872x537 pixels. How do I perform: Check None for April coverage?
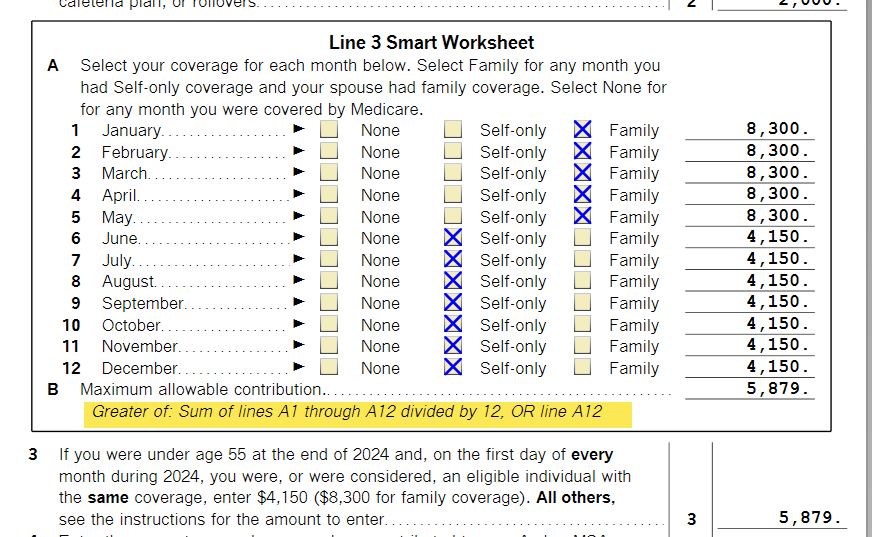tap(329, 195)
